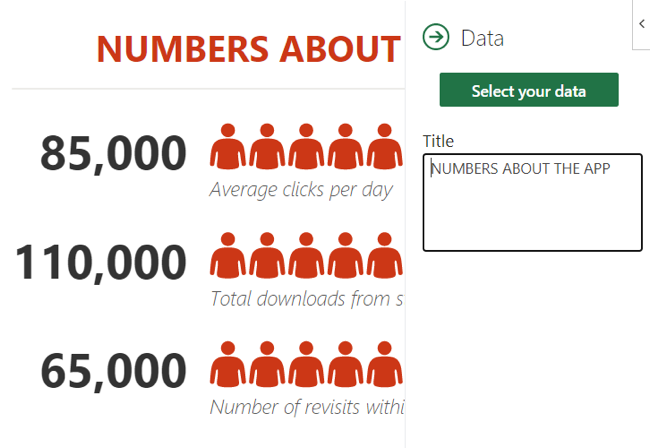Collapse the pane using the top-right chevron
This screenshot has height=448, width=650.
pos(641,23)
